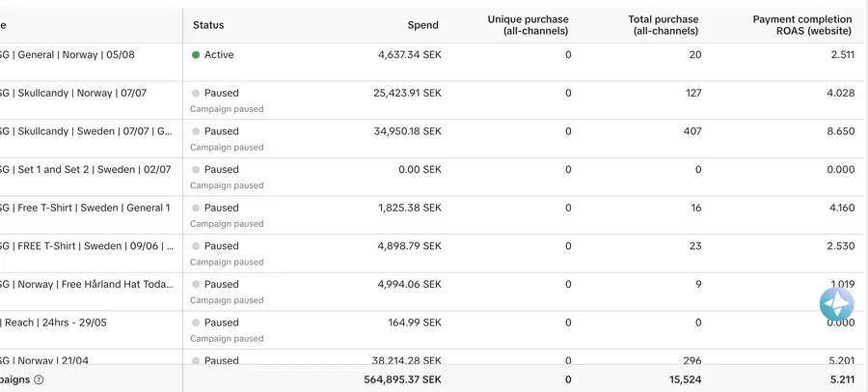Click the Active status text
Viewport: 868px width, 392px height.
(x=219, y=55)
